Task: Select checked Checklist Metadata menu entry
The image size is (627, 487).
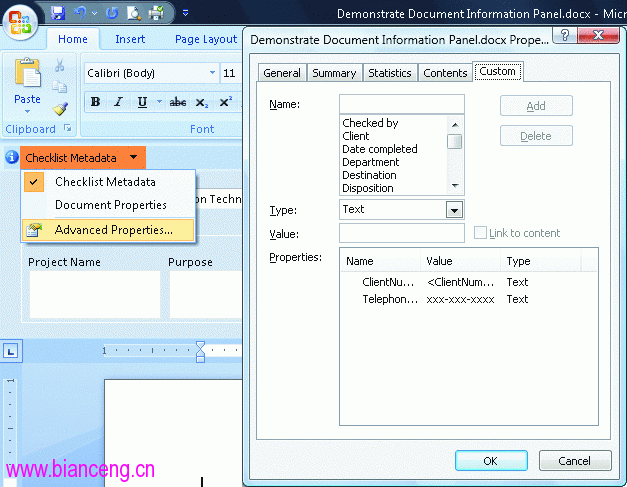Action: 108,182
